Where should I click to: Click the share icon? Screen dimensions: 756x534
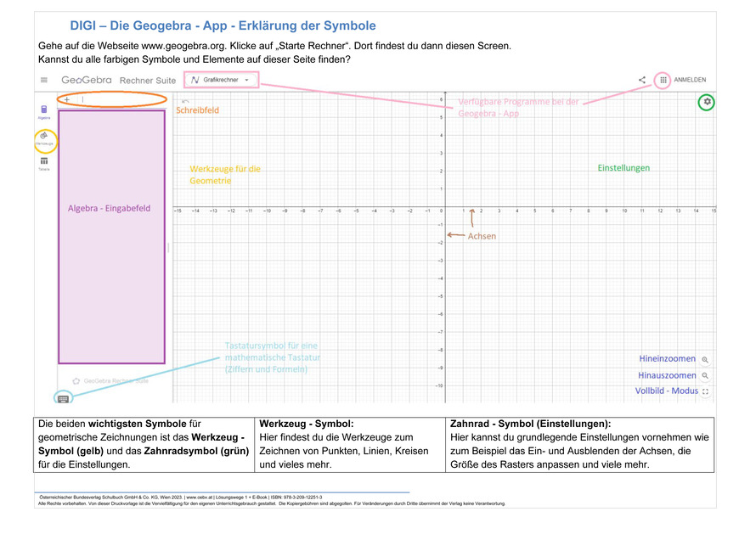click(x=642, y=81)
